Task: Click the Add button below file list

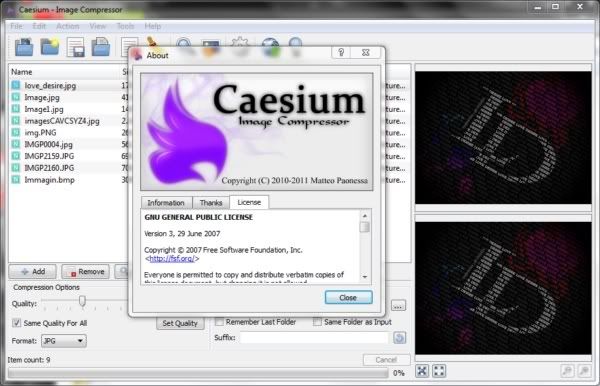Action: [33, 272]
